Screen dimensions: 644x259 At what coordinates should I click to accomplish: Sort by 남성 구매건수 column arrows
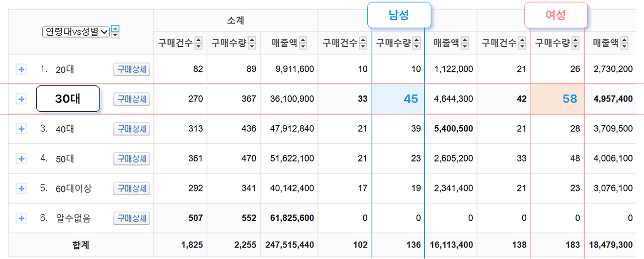pos(363,43)
